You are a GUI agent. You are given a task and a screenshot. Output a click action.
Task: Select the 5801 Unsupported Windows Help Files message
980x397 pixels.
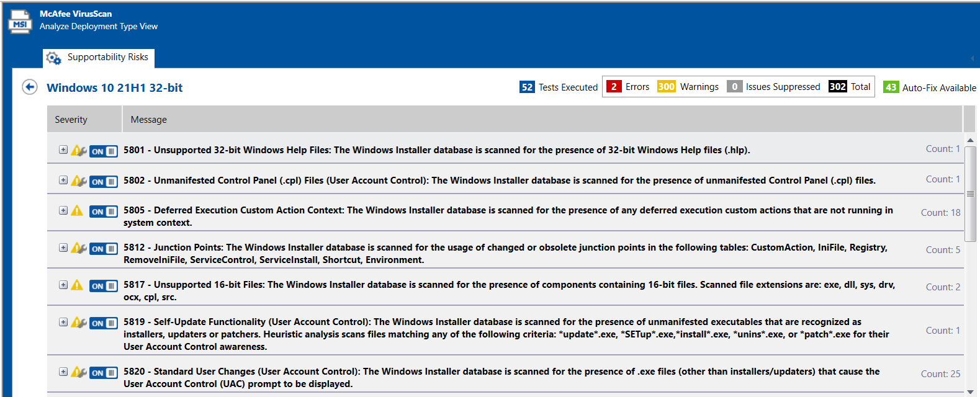coord(437,150)
